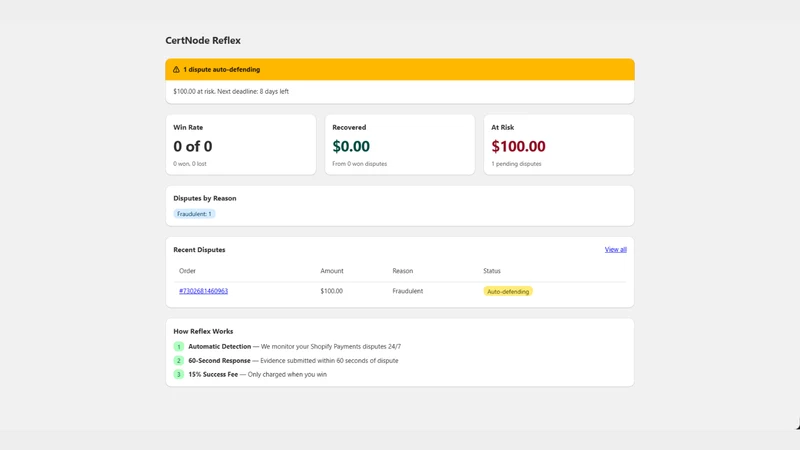Screen dimensions: 800x450
Task: Click the Order column header
Action: point(187,271)
